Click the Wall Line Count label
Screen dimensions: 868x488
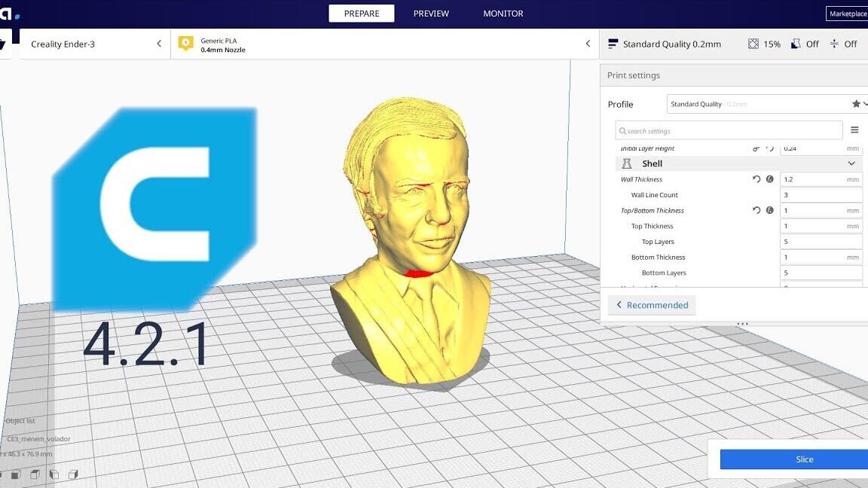pos(654,195)
